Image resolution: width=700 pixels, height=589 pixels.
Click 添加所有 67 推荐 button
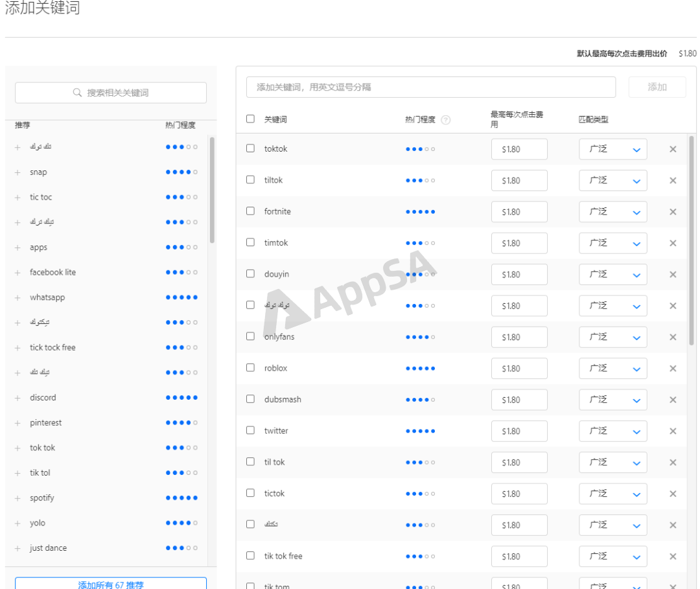pyautogui.click(x=111, y=584)
